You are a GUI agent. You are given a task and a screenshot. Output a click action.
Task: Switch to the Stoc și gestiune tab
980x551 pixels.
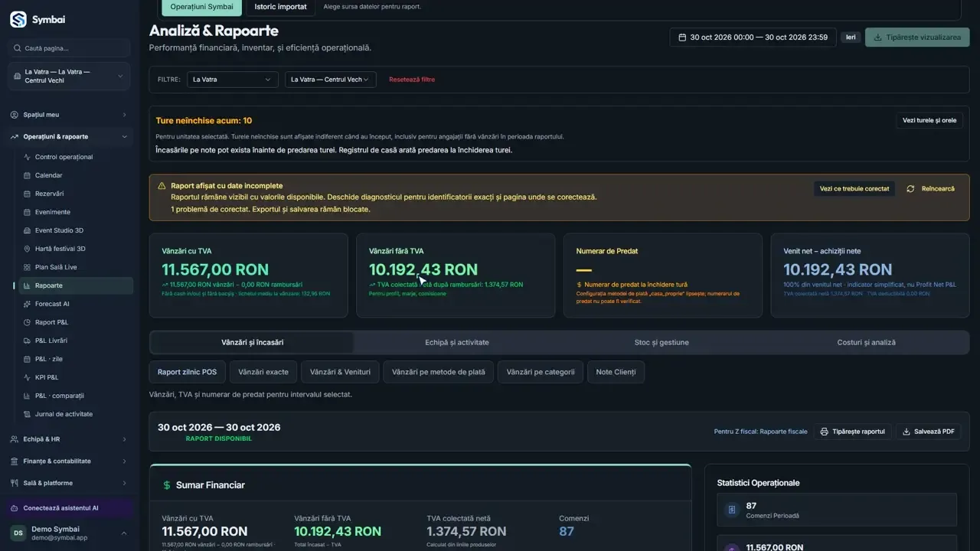point(661,342)
